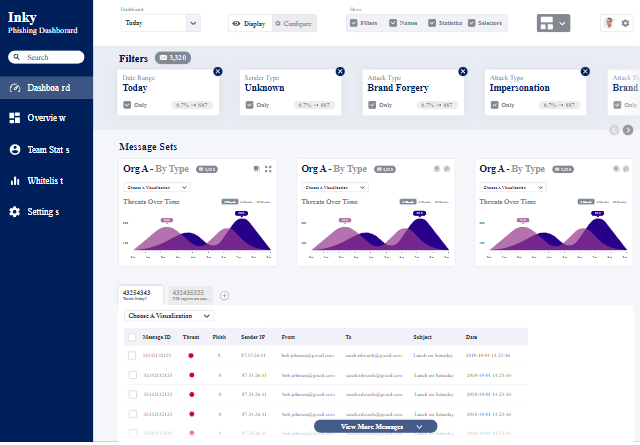
Task: Switch to Configure mode
Action: coord(294,24)
